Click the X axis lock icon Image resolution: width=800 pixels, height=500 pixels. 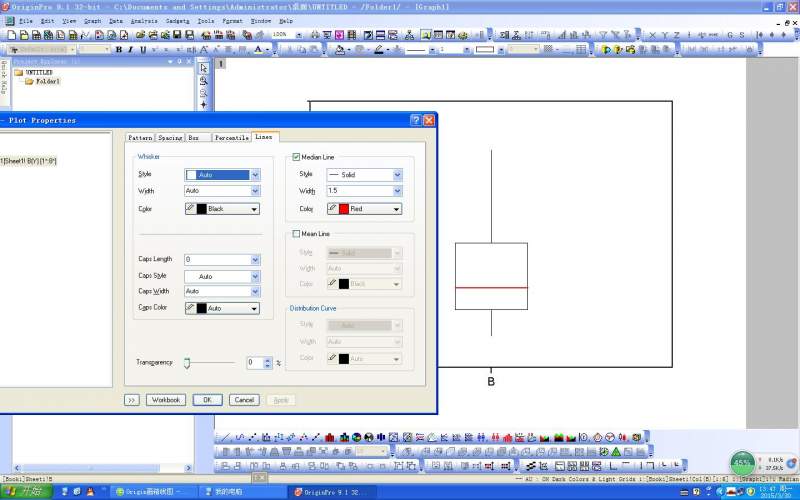coord(652,35)
